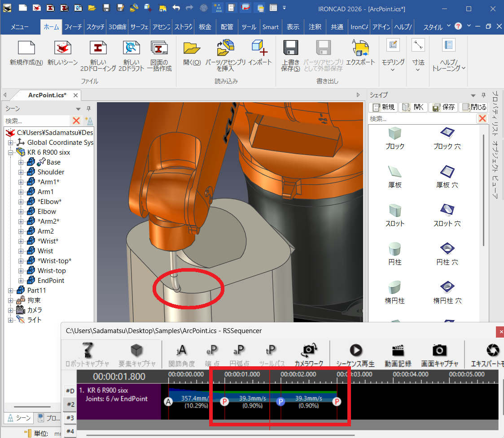The height and width of the screenshot is (438, 504).
Task: Select the 楕円柱 穴 shape
Action: coord(447,293)
